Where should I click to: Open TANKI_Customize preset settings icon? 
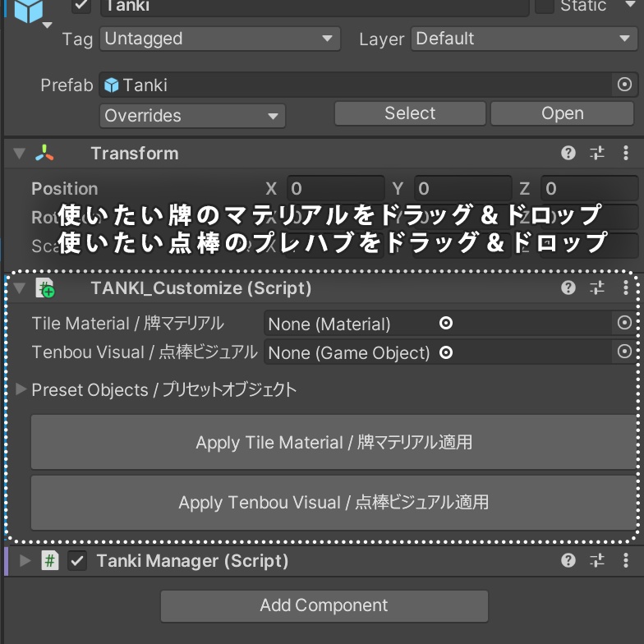(597, 287)
